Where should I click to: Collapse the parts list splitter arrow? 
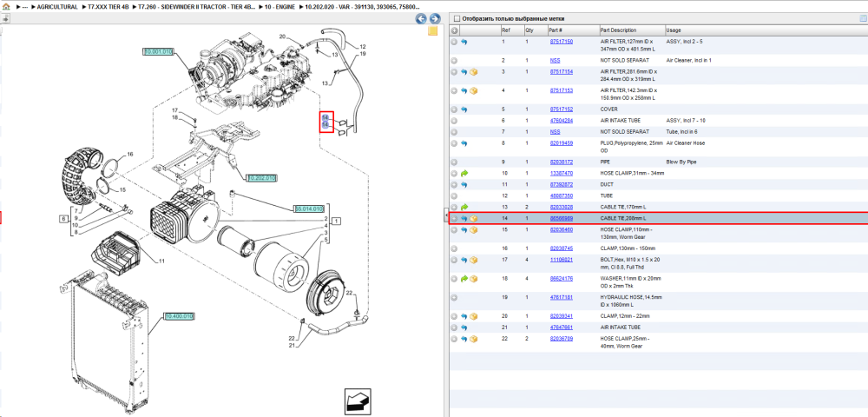(446, 216)
